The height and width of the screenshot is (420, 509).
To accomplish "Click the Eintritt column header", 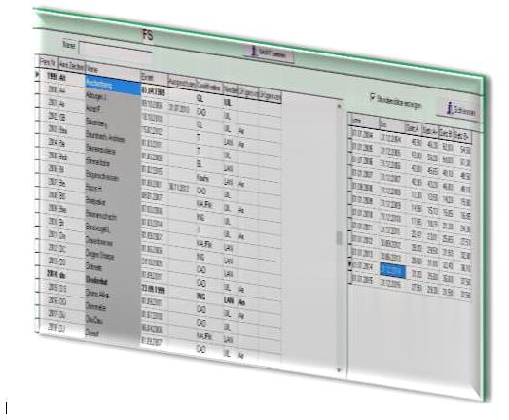I will [154, 79].
